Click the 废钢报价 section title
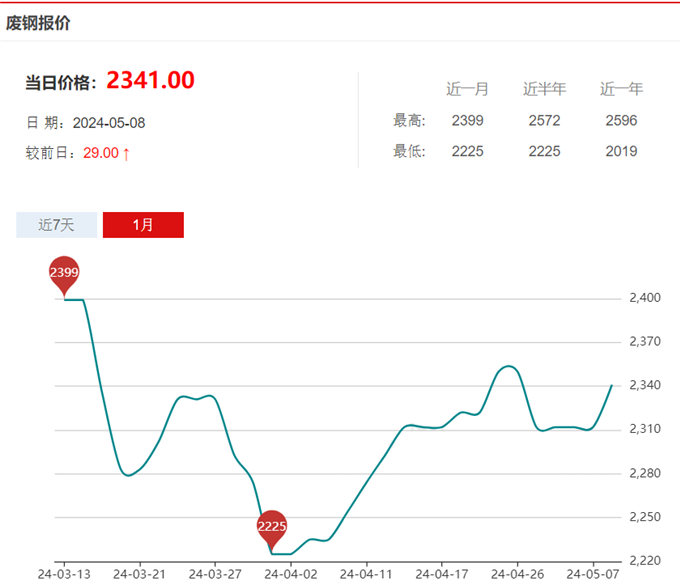Viewport: 680px width, 580px height. (38, 22)
